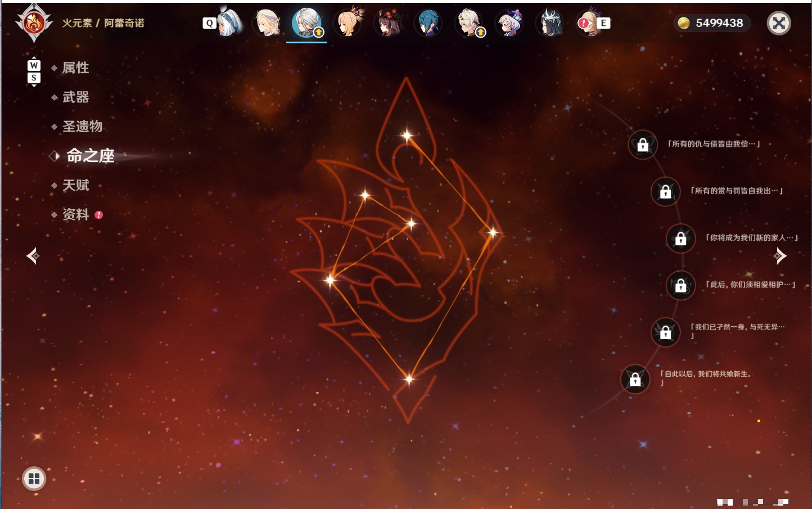Image resolution: width=812 pixels, height=509 pixels.
Task: Click the 火元素 / 阿蕾奇诺 title text
Action: pos(103,23)
